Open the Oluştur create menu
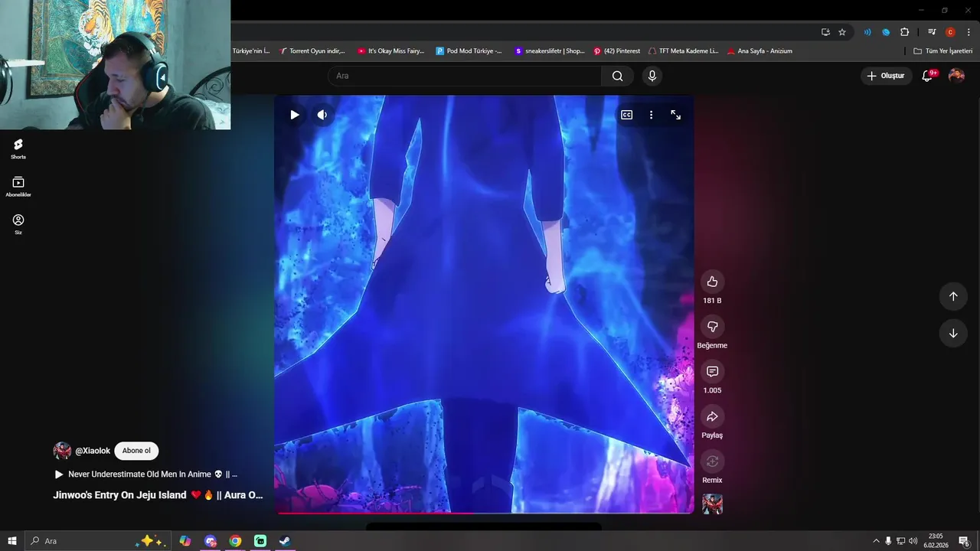 [886, 76]
